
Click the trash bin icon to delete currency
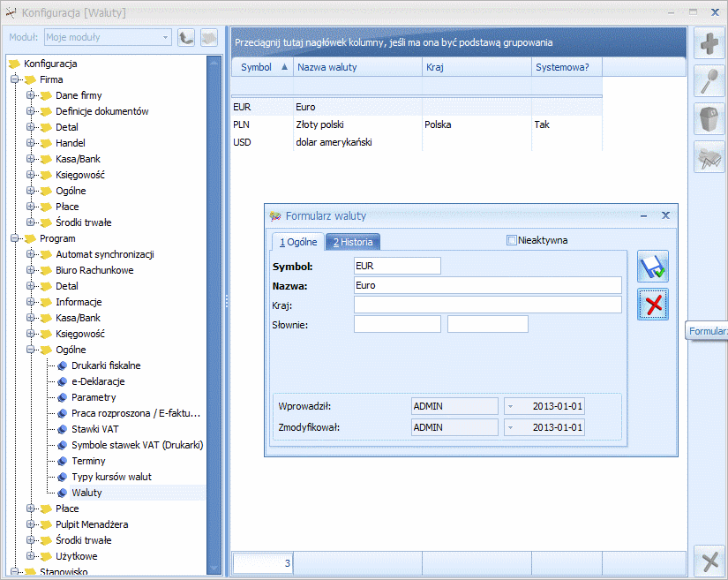(x=709, y=119)
